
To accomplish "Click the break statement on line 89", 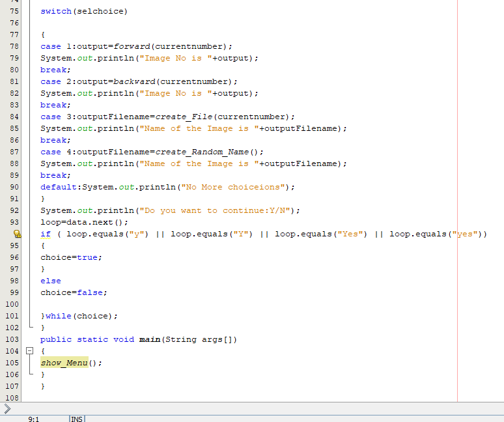I will pos(55,175).
